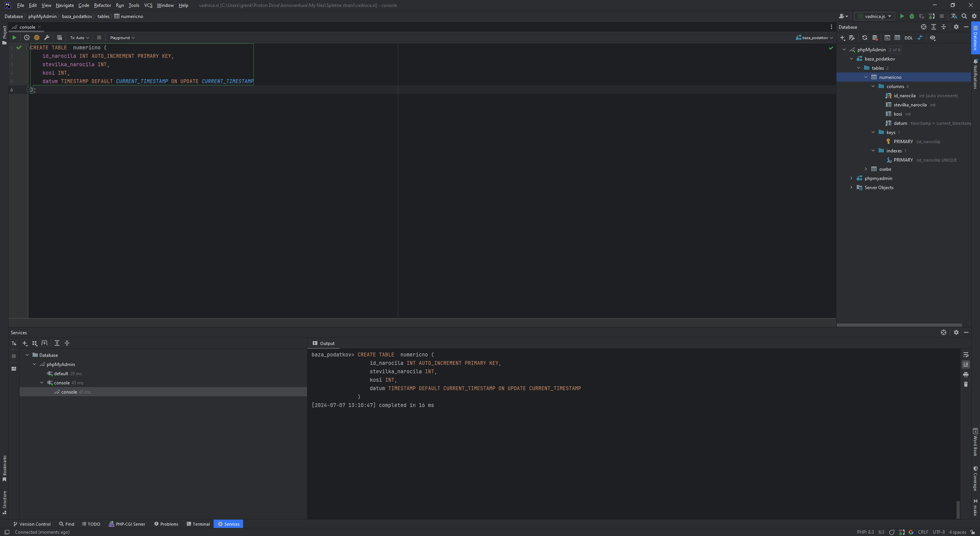Open the Tx: Auto transaction mode dropdown

[79, 38]
